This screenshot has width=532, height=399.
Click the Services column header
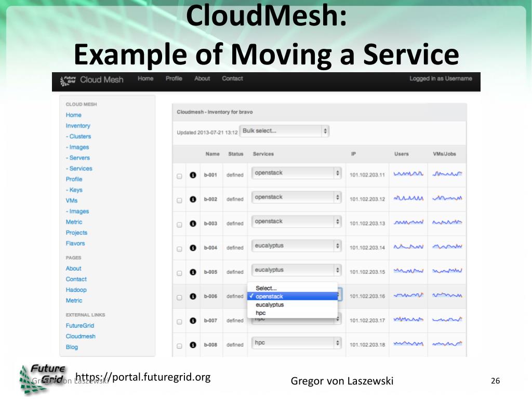(263, 154)
